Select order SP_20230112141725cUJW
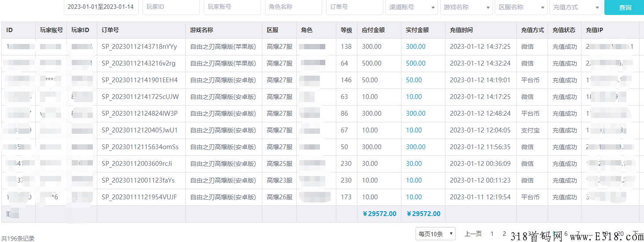This screenshot has width=644, height=242. tap(140, 97)
